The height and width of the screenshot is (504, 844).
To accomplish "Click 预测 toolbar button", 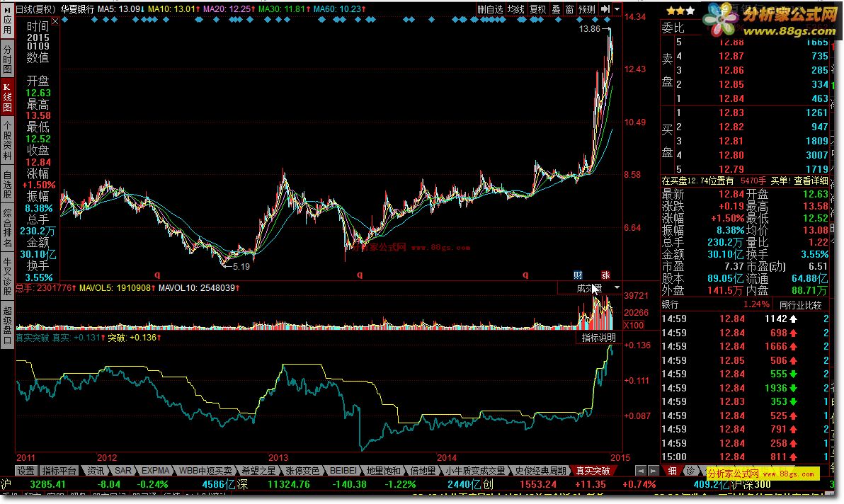I will (x=587, y=9).
